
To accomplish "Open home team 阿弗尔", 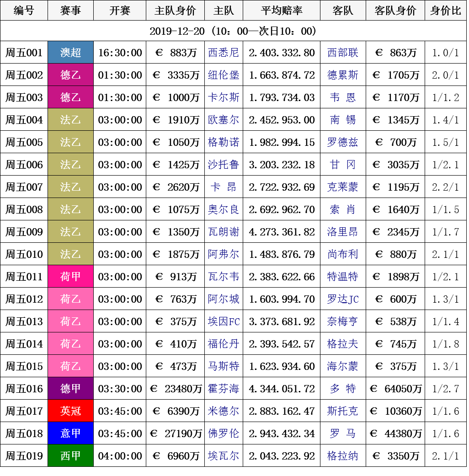I will 224,254.
